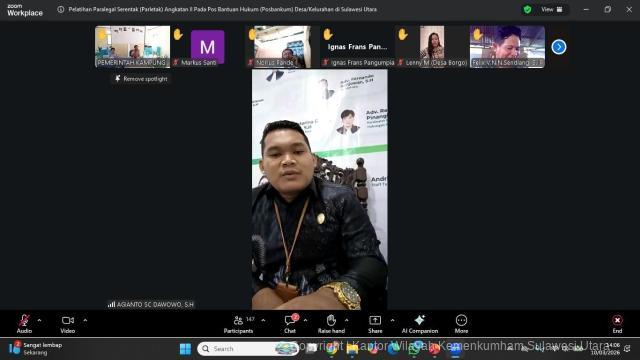The height and width of the screenshot is (360, 640).
Task: Click the Share screen icon
Action: (x=375, y=320)
